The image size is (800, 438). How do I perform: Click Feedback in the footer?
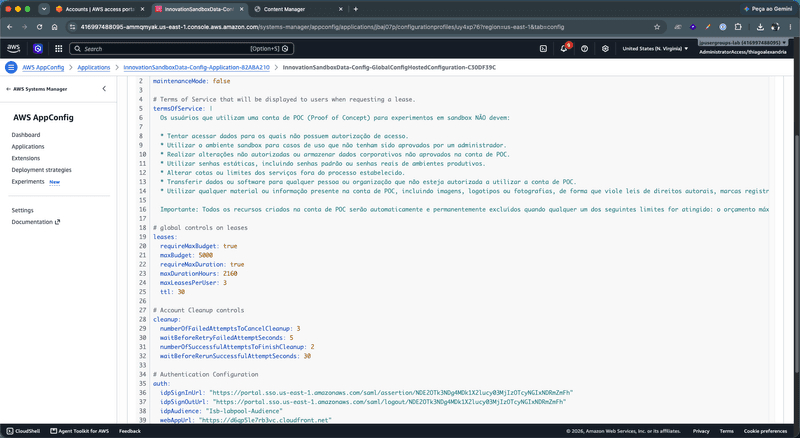tap(130, 431)
